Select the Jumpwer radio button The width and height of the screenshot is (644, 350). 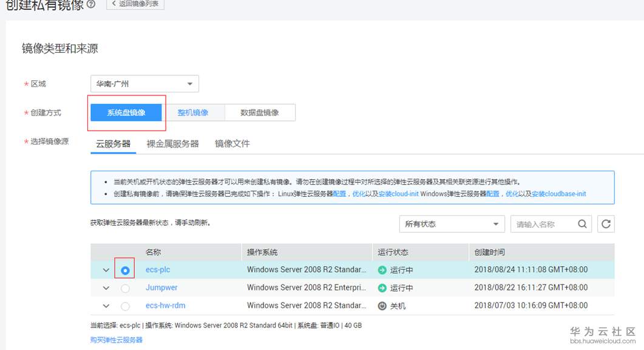point(125,288)
